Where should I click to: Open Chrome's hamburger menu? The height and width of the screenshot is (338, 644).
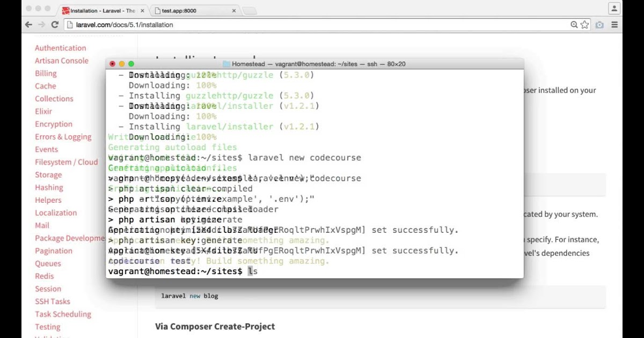click(x=614, y=25)
